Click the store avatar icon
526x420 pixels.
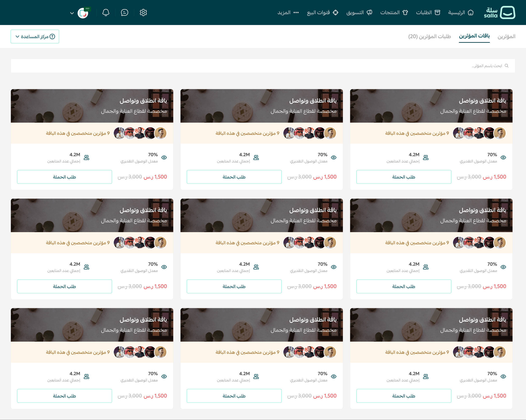tap(83, 13)
